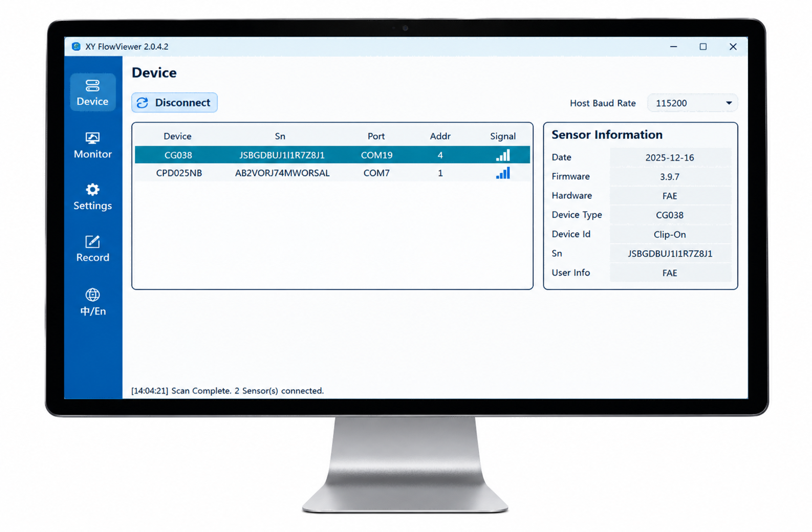Open the Settings gear icon
This screenshot has height=532, width=812.
tap(92, 189)
